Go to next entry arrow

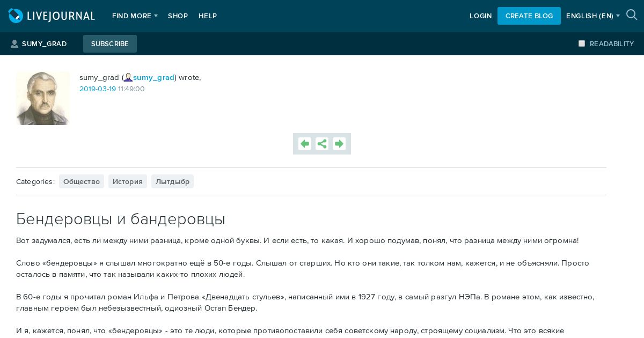(339, 144)
